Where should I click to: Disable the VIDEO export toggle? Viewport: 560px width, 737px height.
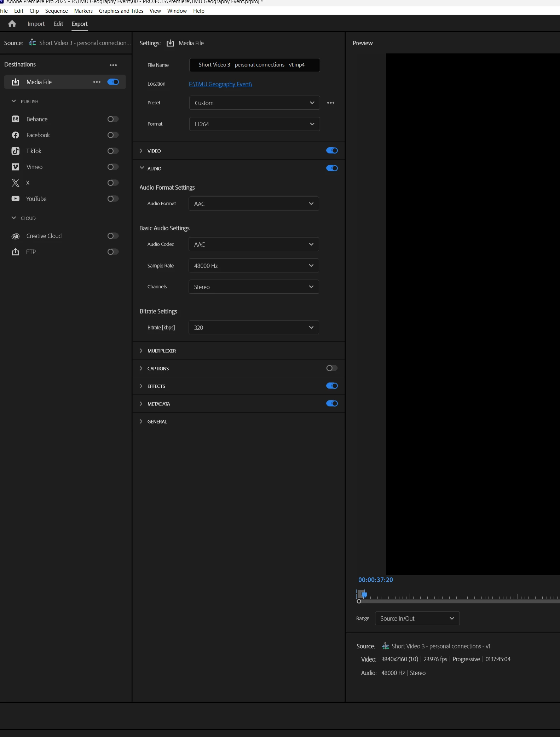(x=332, y=151)
